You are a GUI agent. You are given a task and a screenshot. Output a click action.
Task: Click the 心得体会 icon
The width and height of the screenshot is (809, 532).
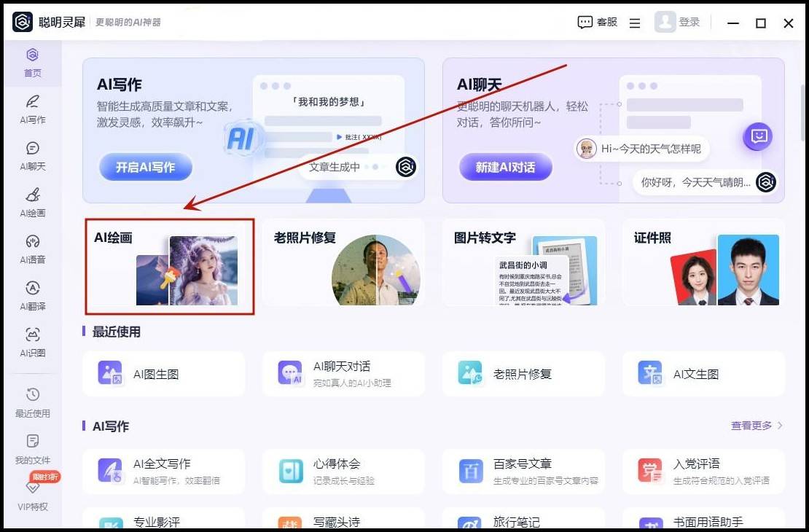click(290, 471)
